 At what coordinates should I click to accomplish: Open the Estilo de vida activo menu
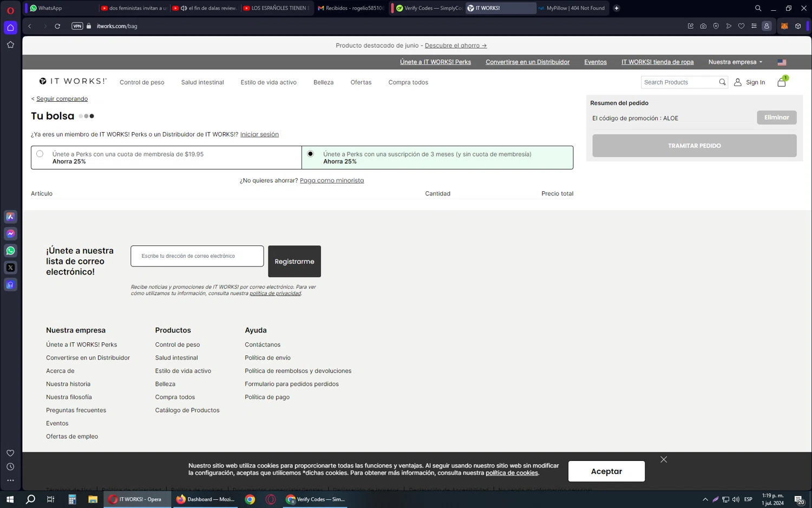pyautogui.click(x=269, y=82)
